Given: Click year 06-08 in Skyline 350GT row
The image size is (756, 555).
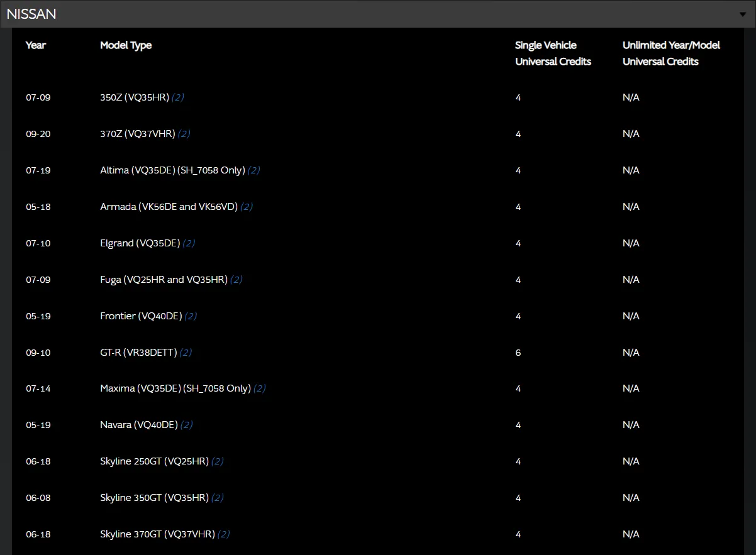Looking at the screenshot, I should [38, 498].
